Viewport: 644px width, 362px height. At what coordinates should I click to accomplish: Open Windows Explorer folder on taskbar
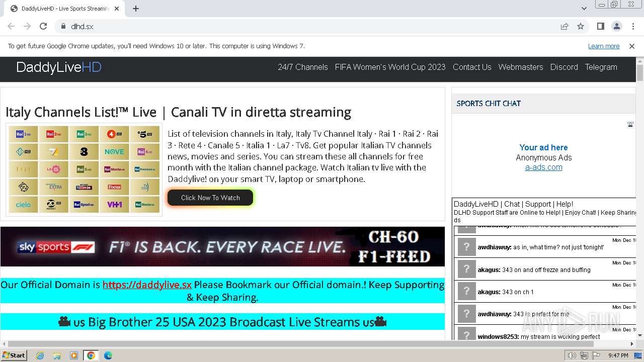pos(57,355)
